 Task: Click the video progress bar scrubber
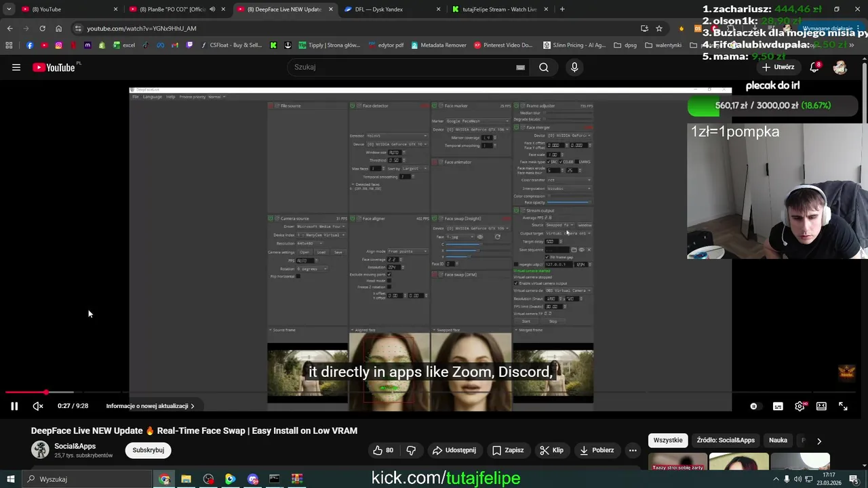tap(46, 392)
